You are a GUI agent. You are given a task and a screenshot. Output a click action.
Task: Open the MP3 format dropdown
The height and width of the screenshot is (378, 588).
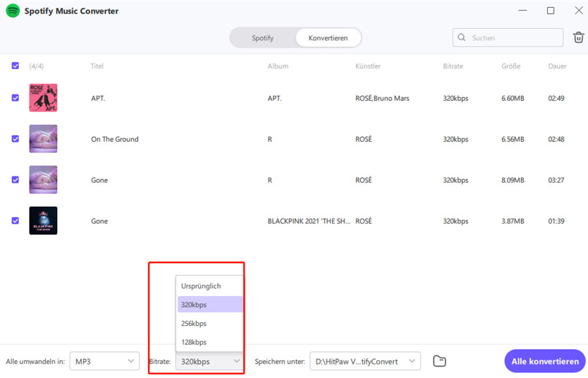(104, 361)
